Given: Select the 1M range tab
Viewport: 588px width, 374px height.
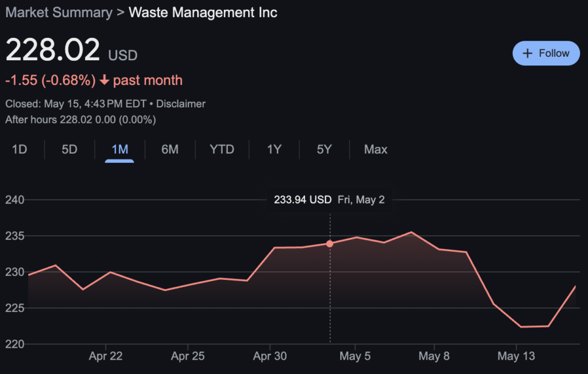Looking at the screenshot, I should [119, 150].
